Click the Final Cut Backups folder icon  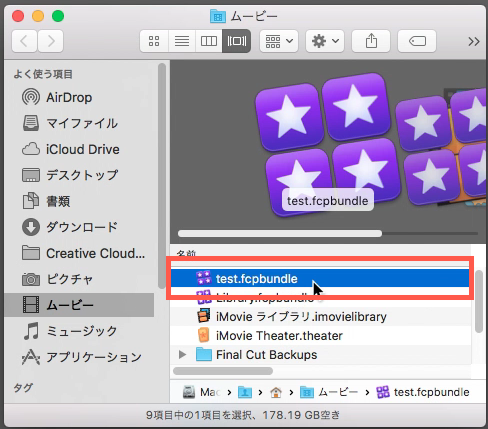[x=204, y=354]
